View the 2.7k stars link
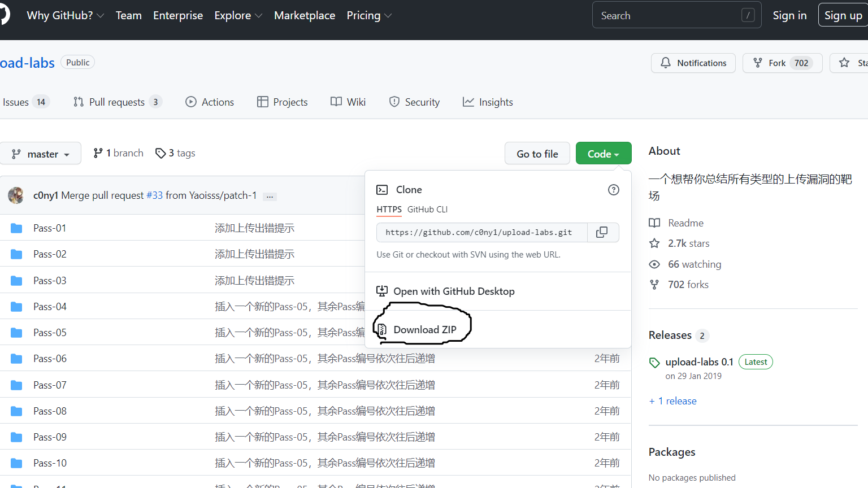868x488 pixels. 679,243
